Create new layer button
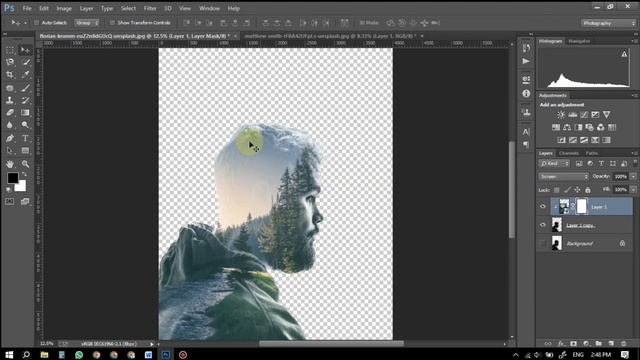640x360 pixels. pos(611,344)
